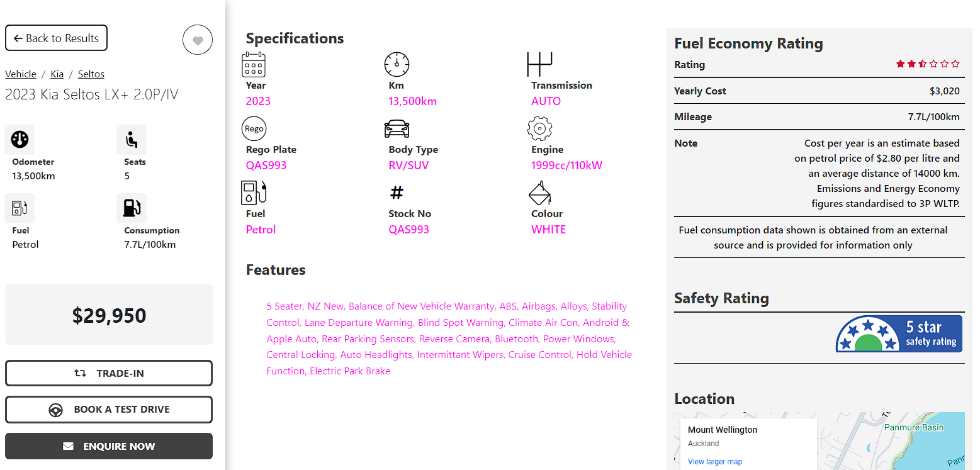Click the Year calendar icon

point(254,64)
